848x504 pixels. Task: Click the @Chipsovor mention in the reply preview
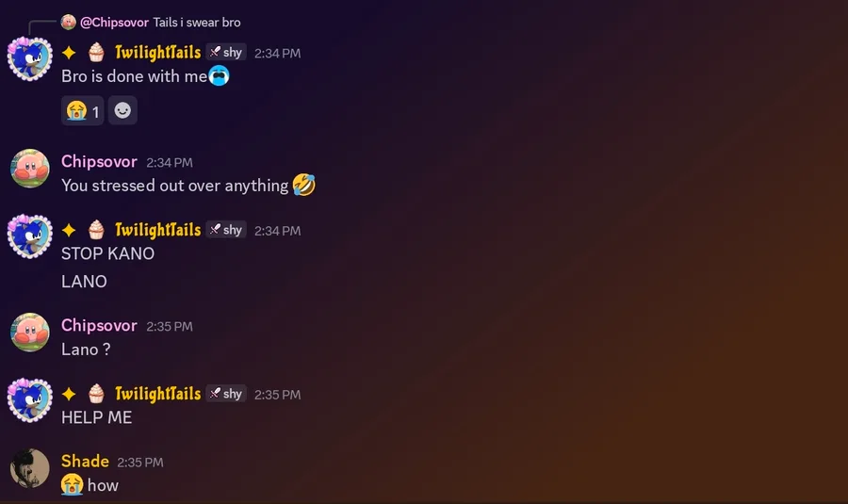(x=114, y=23)
